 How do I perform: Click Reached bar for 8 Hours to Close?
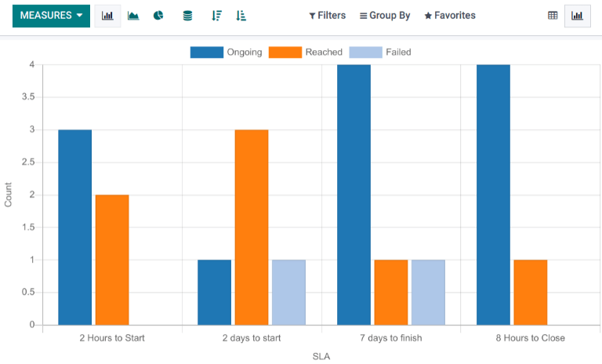[531, 292]
